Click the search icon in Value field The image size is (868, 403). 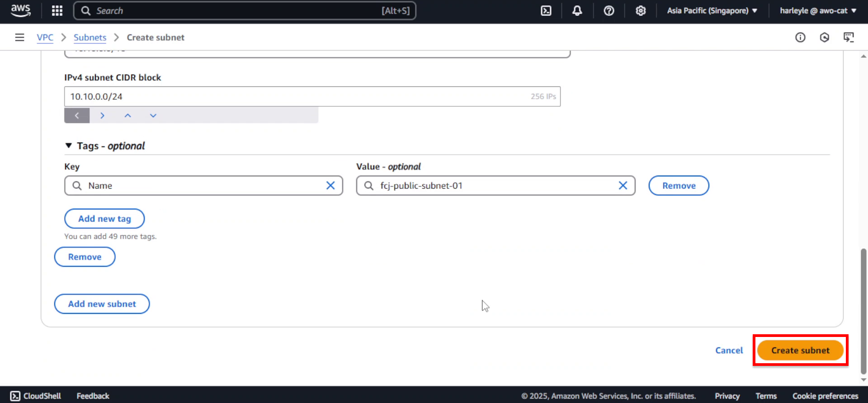[369, 186]
